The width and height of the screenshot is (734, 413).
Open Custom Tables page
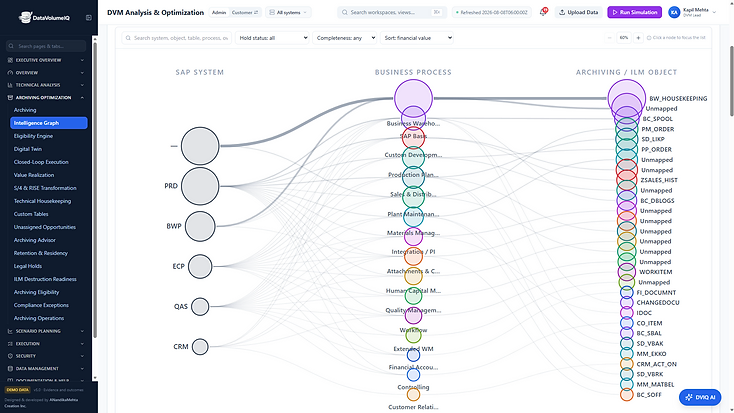[31, 214]
